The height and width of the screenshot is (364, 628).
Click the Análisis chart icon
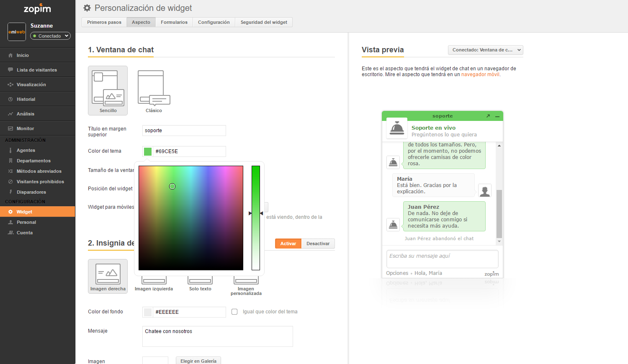[10, 114]
